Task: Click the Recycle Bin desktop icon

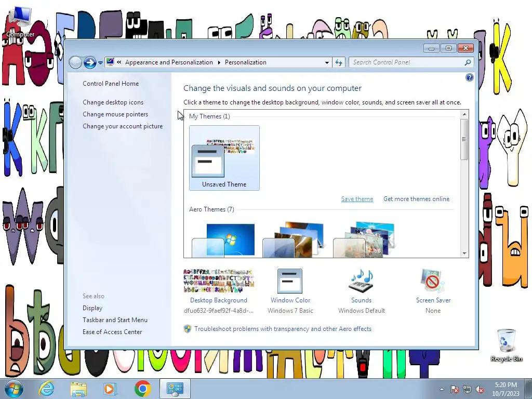Action: pyautogui.click(x=507, y=345)
